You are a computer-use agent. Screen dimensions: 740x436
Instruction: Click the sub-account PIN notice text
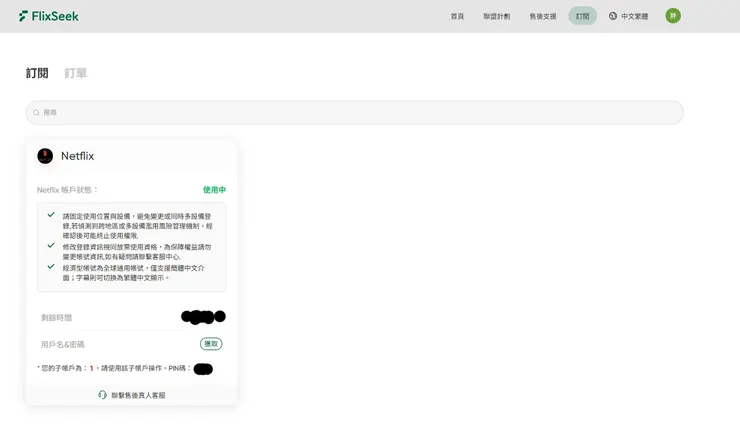114,368
